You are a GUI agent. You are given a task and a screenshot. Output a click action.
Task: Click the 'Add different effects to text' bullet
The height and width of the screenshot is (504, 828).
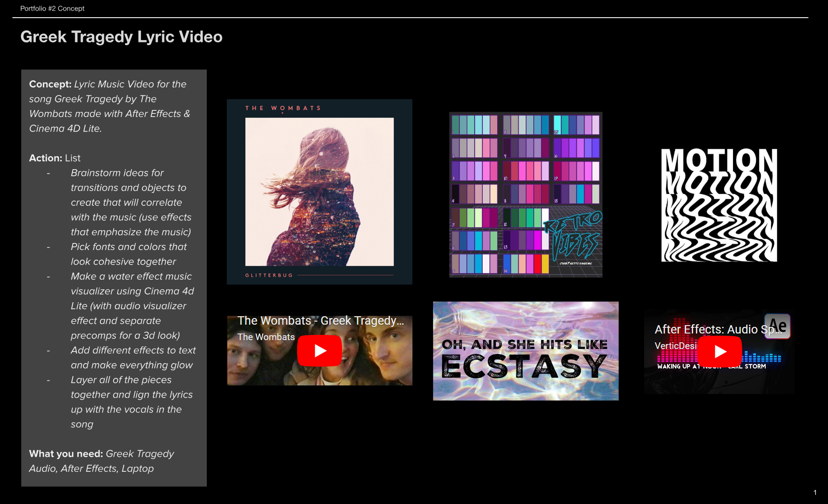click(x=133, y=350)
